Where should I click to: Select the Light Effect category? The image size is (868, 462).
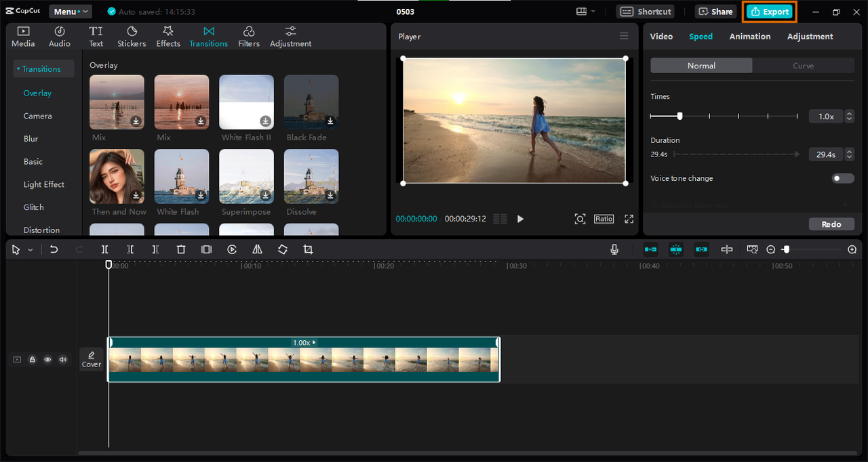click(44, 184)
